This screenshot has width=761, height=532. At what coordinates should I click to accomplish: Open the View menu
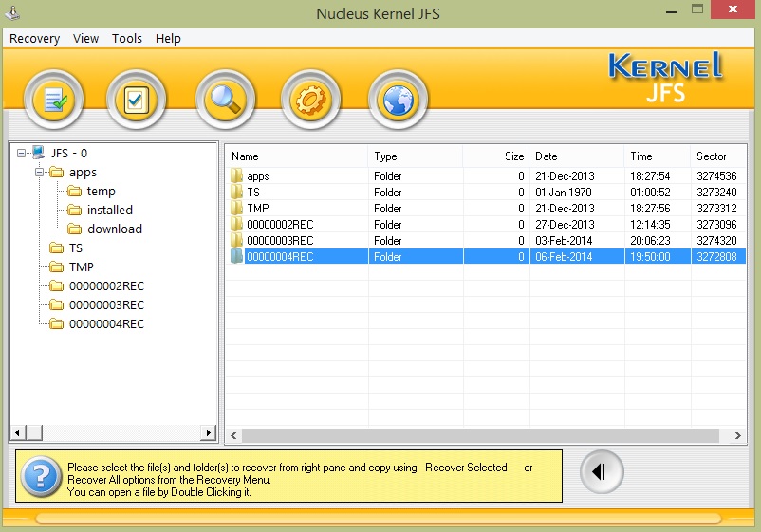coord(86,38)
